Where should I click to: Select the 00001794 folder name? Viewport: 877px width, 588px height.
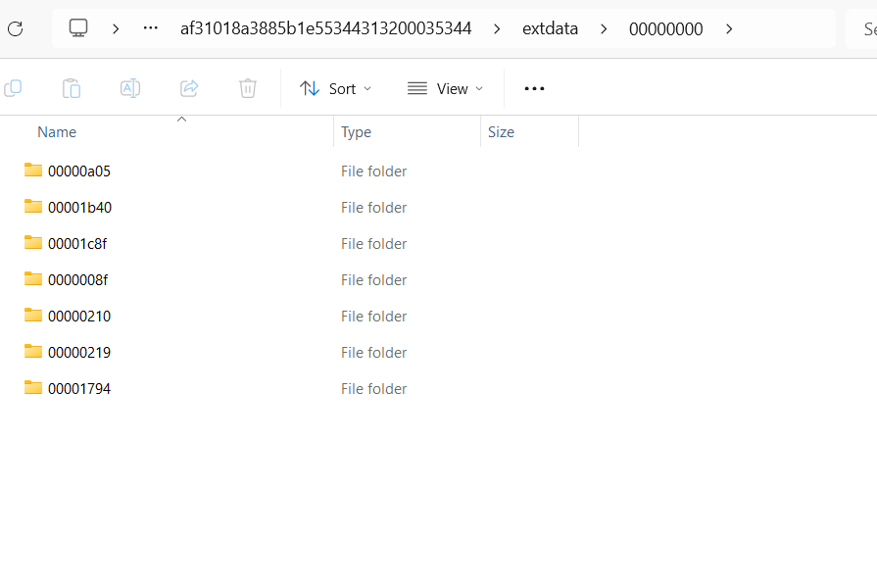(x=79, y=389)
